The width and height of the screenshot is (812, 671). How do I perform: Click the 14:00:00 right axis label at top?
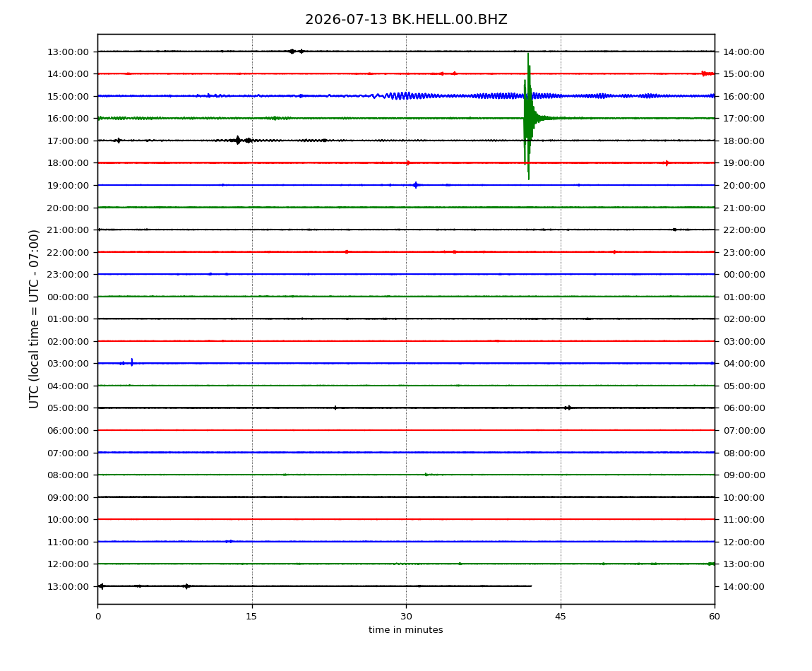(x=744, y=52)
